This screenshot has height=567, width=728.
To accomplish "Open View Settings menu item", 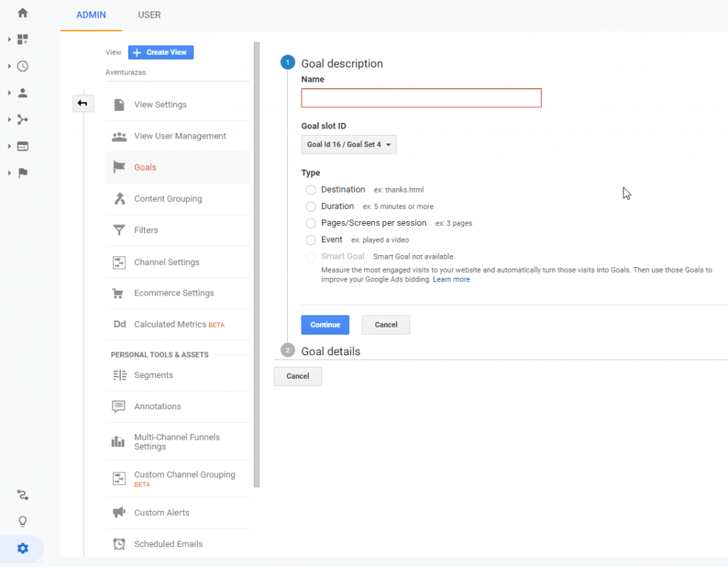I will [x=178, y=104].
